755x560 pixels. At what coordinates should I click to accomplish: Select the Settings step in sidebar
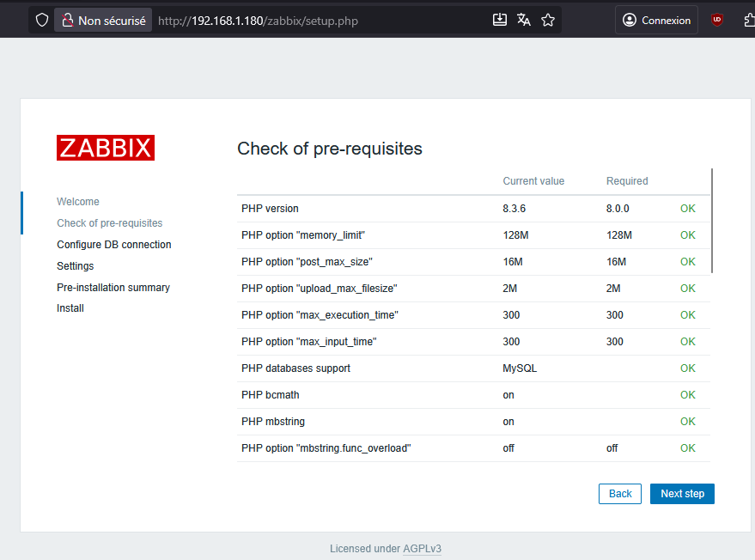[x=75, y=265]
